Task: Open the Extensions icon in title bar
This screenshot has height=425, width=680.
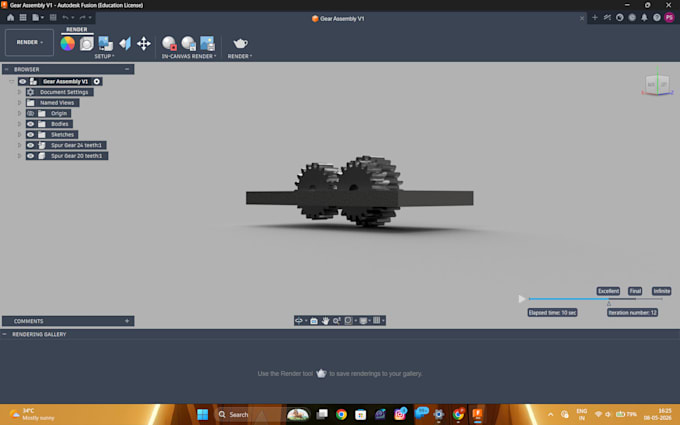Action: click(x=607, y=17)
